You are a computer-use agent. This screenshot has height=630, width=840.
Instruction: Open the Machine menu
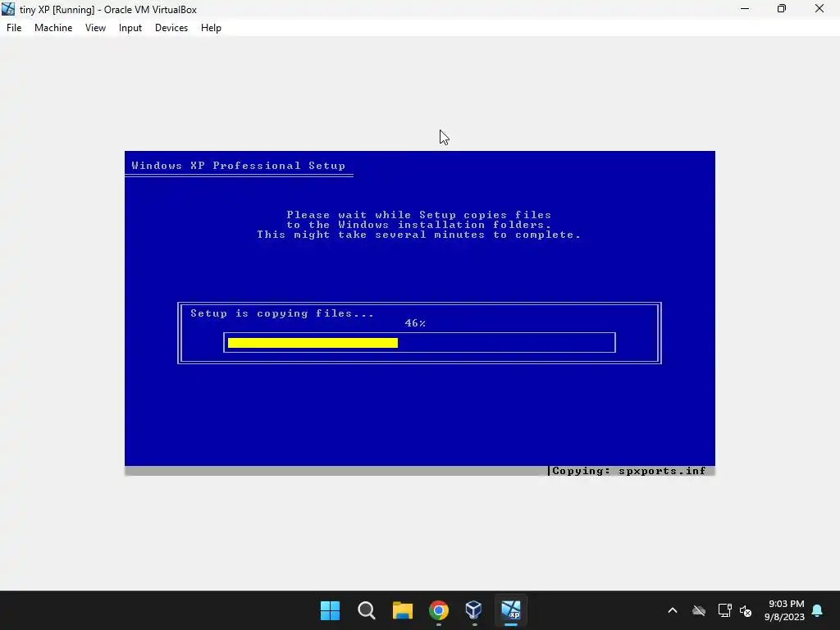click(x=53, y=28)
